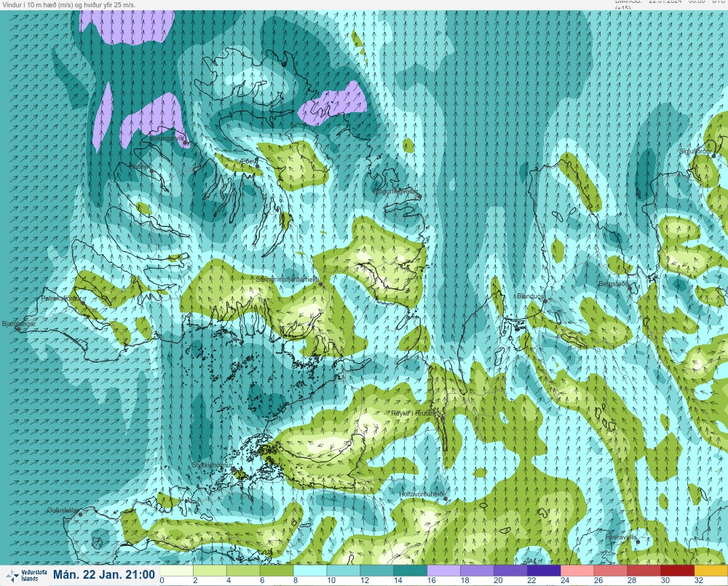Select the 20–22 m/s violet legend swatch
This screenshot has height=586, width=728.
511,571
